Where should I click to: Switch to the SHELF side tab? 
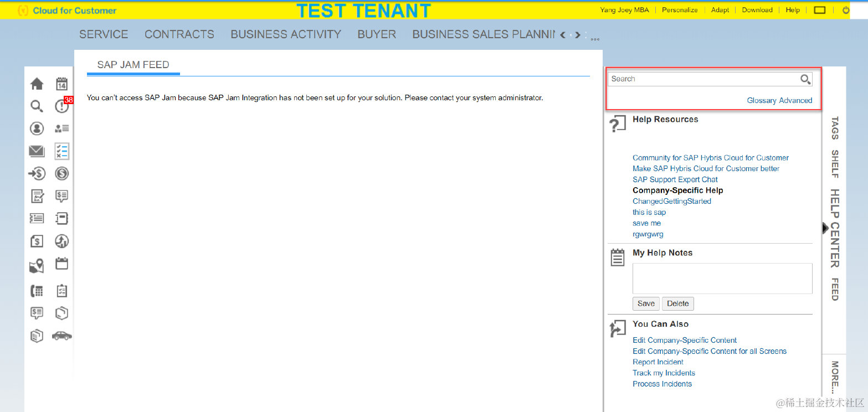coord(835,164)
